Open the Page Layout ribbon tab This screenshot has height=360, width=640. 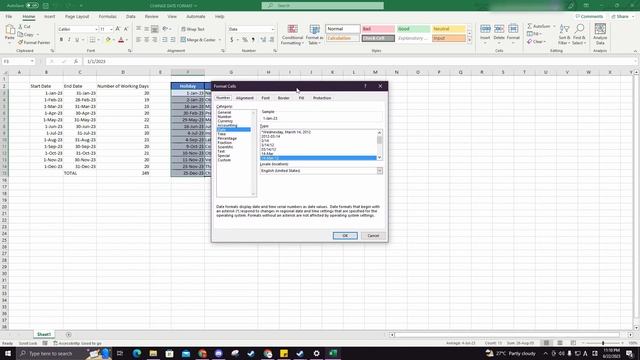click(x=77, y=17)
